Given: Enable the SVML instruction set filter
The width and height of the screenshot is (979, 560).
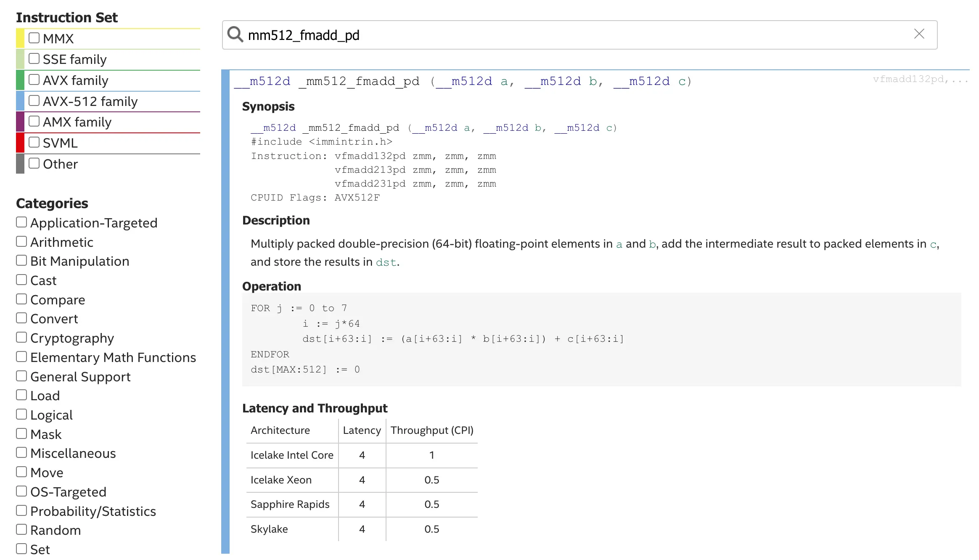Looking at the screenshot, I should click(34, 142).
